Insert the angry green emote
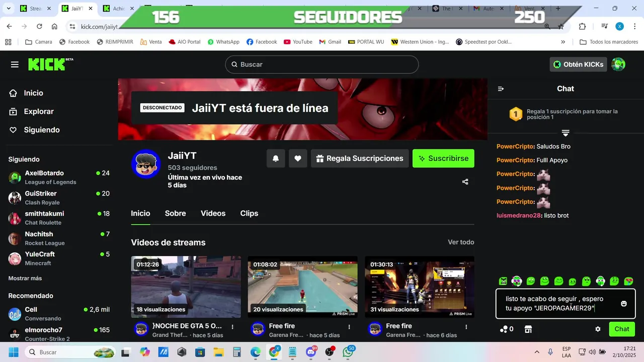644x362 pixels. [503, 281]
